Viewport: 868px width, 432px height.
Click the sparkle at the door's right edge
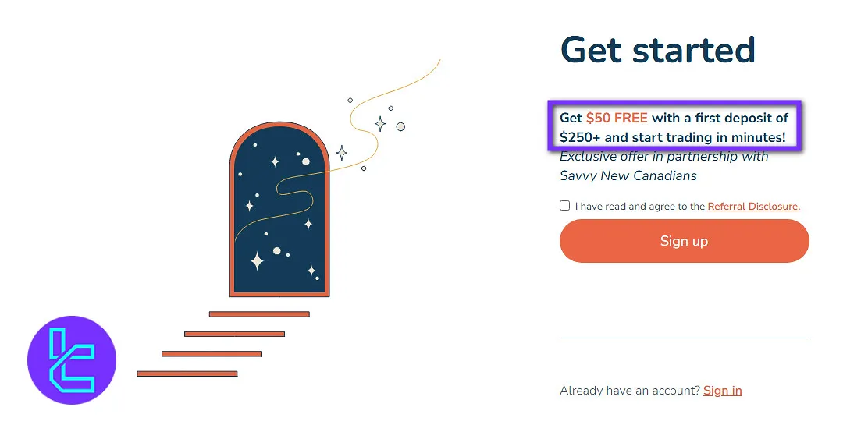341,153
